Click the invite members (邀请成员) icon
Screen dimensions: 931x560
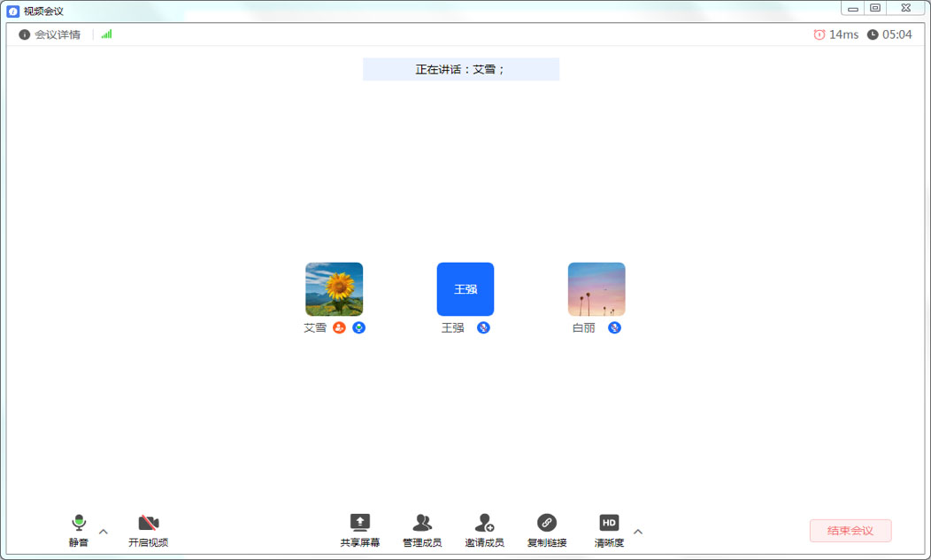(484, 523)
